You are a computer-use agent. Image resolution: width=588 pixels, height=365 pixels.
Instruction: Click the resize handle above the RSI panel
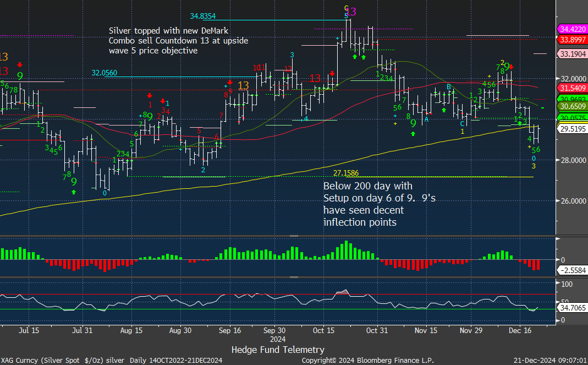tap(294, 277)
